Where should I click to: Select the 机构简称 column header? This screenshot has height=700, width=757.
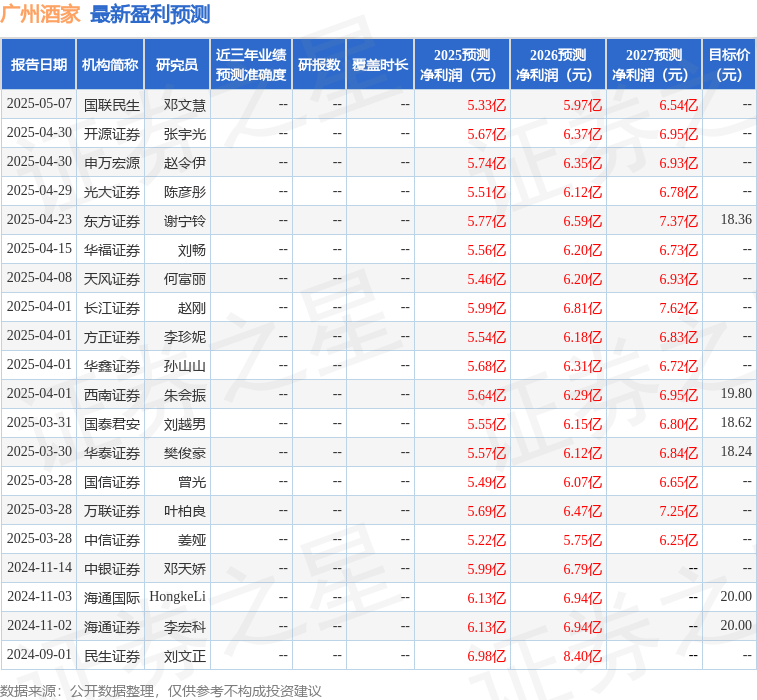pos(110,64)
